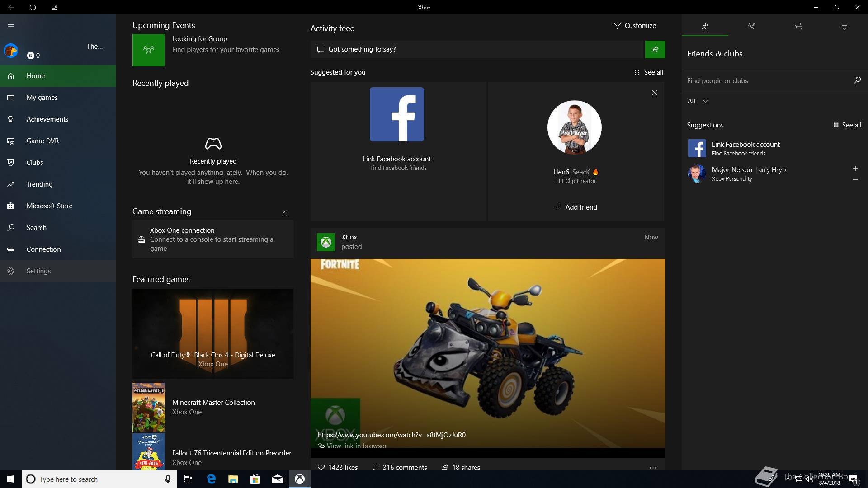Open the Windows Start button
The image size is (868, 488).
pos(11,479)
